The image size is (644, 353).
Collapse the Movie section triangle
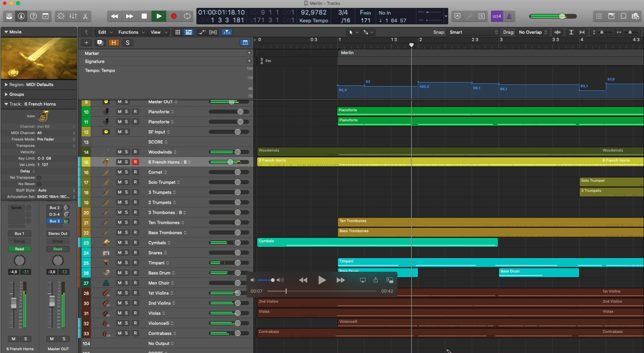(x=6, y=32)
